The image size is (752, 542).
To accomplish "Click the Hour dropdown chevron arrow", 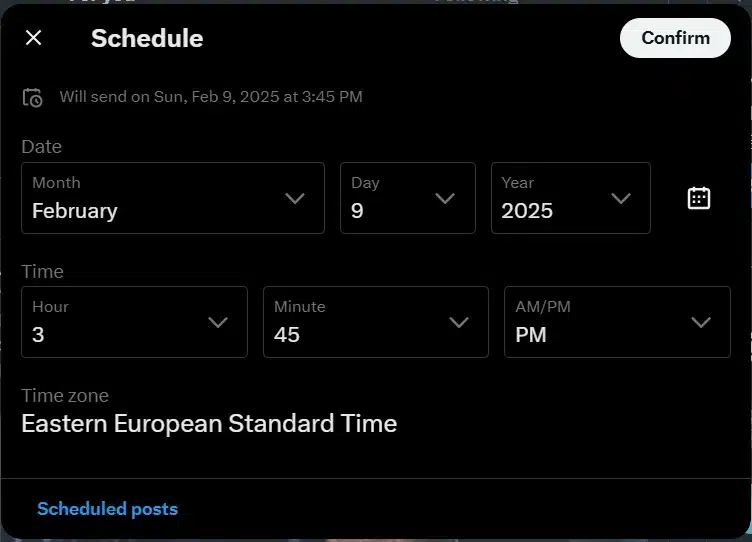I will (x=218, y=322).
